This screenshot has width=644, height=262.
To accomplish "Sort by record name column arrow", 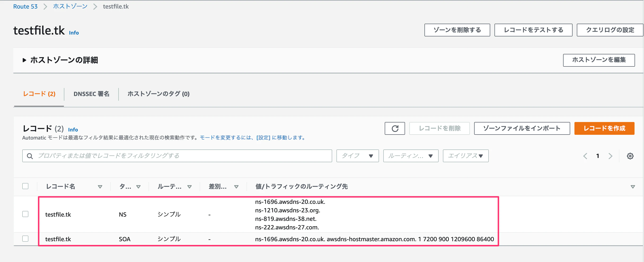I will coord(100,187).
